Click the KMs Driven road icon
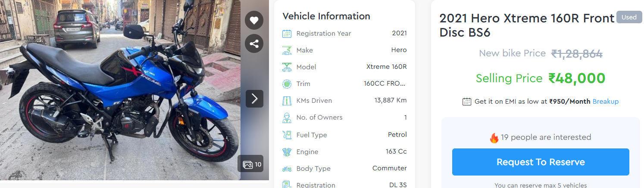644x188 pixels. click(x=287, y=101)
